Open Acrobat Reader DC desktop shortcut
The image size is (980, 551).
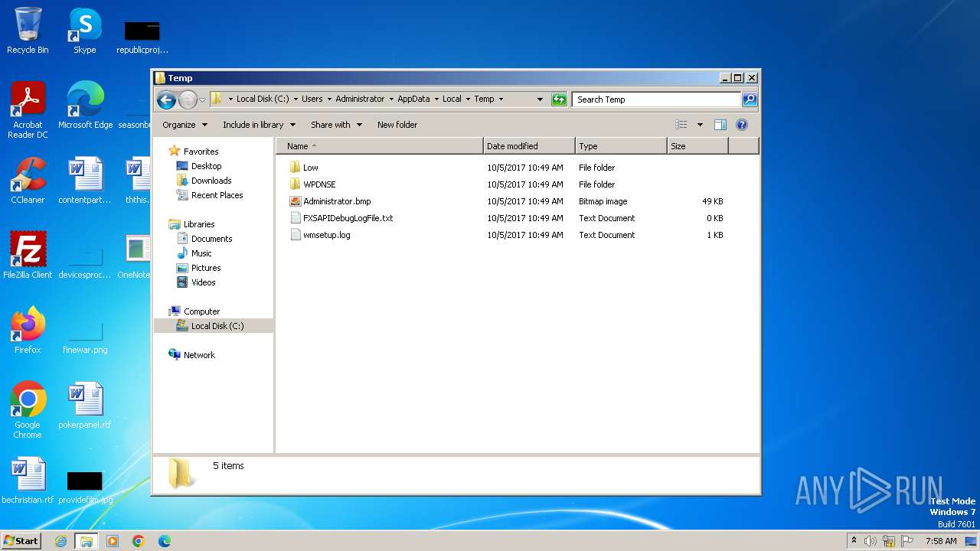click(x=28, y=110)
